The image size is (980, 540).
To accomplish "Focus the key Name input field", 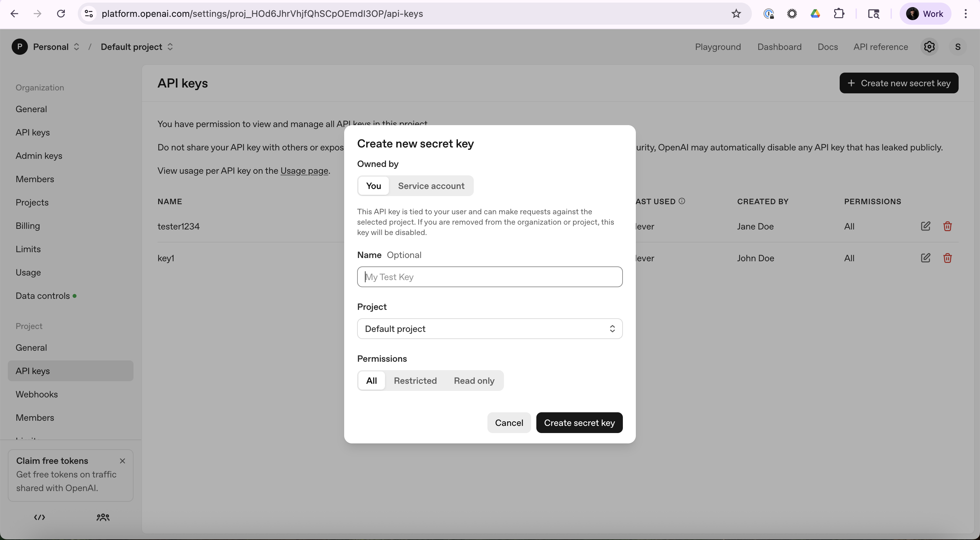I will click(x=490, y=277).
